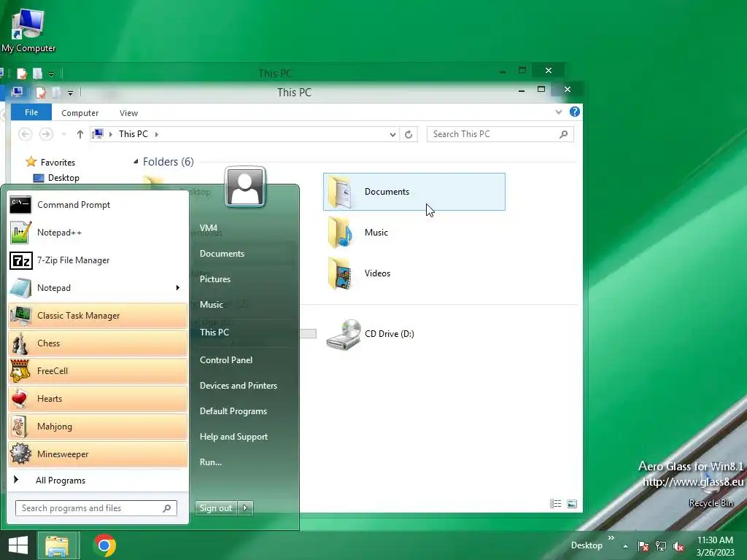Screen dimensions: 747x560
Task: Open Documents in Start menu right pane
Action: [x=243, y=254]
